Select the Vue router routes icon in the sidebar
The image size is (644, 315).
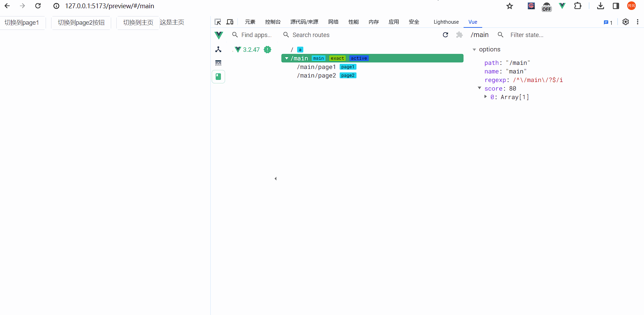coord(218,77)
